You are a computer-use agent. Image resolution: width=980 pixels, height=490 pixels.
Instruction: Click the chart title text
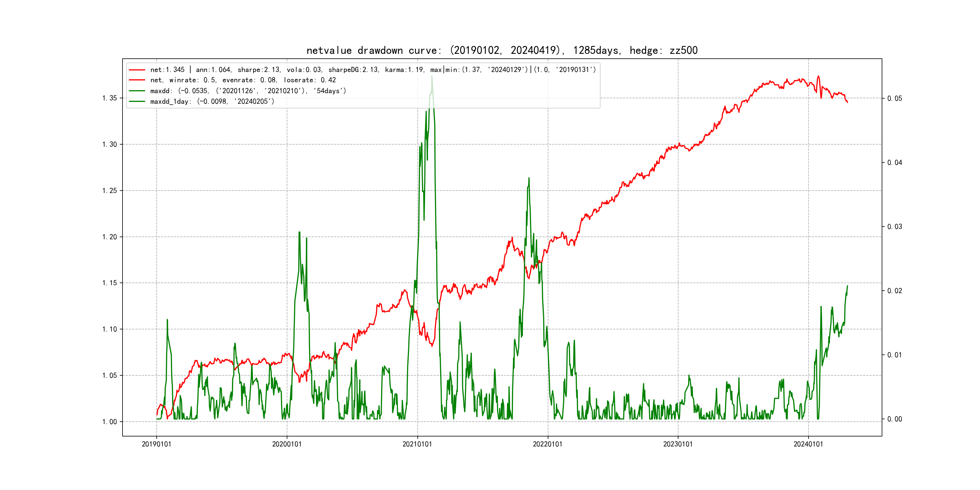point(502,50)
